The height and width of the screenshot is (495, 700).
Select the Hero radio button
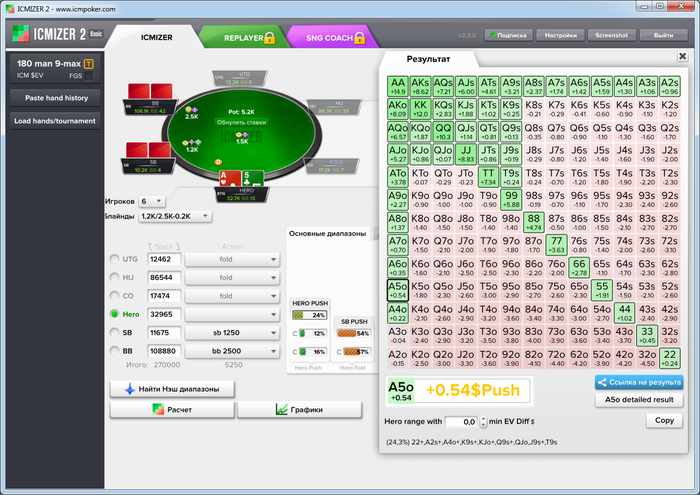tap(115, 314)
